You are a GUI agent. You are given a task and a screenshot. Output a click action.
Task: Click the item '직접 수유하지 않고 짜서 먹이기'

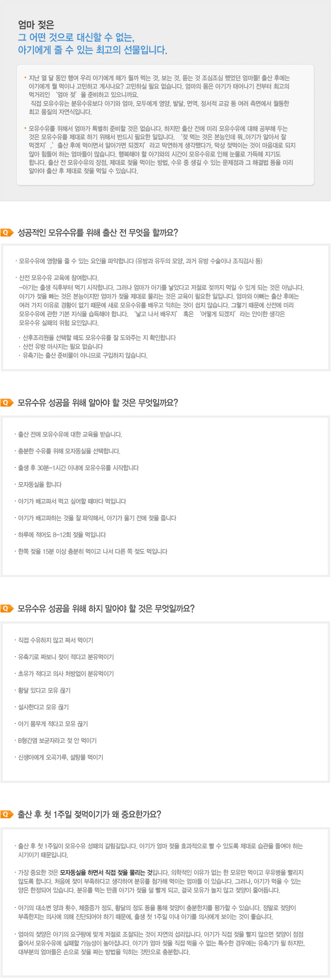[55, 640]
